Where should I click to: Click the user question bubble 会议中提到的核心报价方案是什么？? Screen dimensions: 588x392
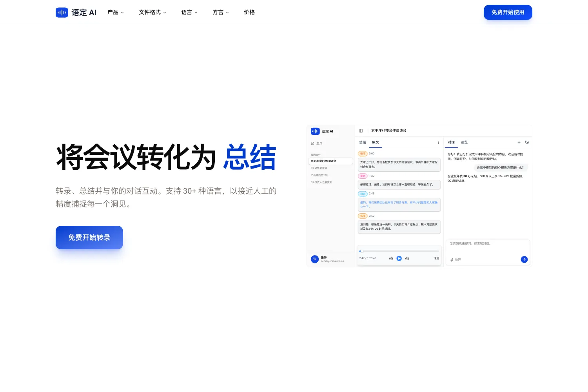click(500, 167)
